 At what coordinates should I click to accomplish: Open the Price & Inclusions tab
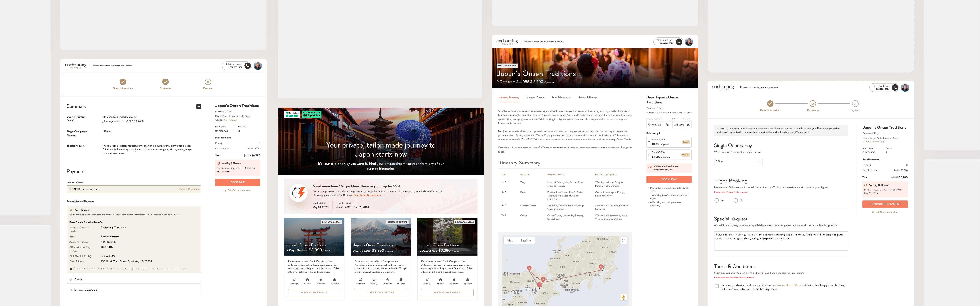pos(561,98)
